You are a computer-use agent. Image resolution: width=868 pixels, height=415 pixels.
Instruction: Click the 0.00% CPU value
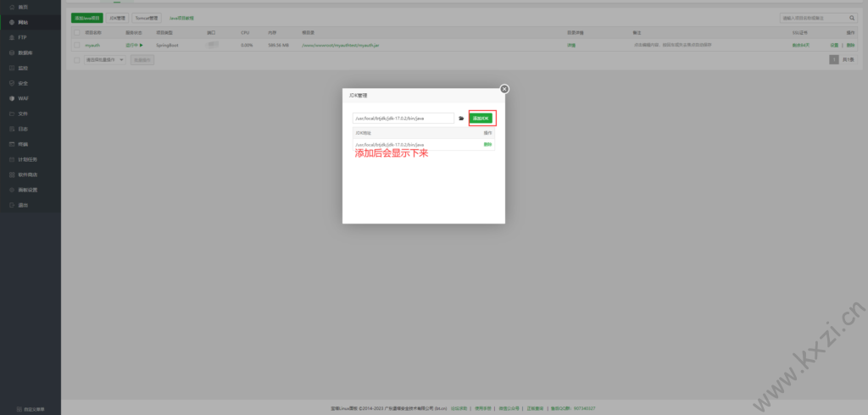coord(247,45)
